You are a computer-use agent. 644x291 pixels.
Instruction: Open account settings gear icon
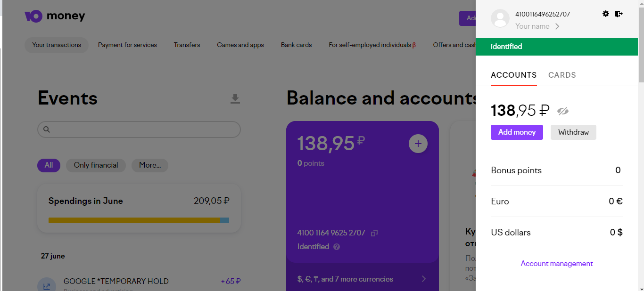click(606, 14)
